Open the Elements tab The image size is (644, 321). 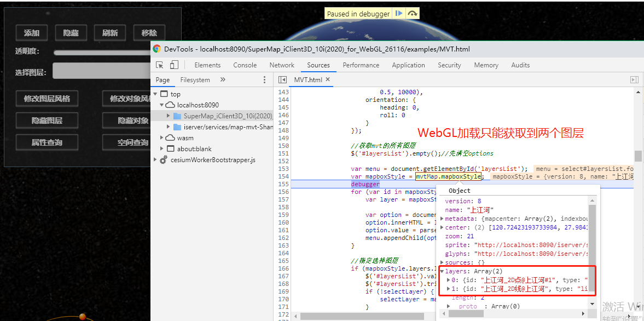pos(207,65)
